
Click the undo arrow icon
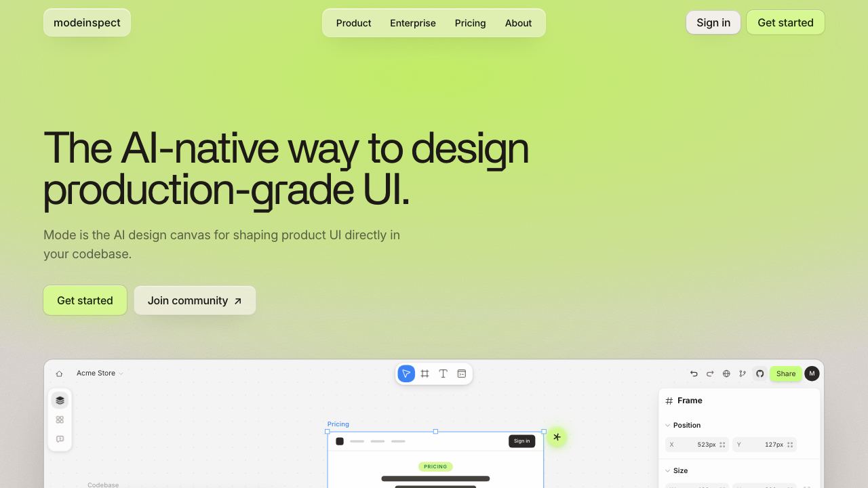(x=694, y=373)
